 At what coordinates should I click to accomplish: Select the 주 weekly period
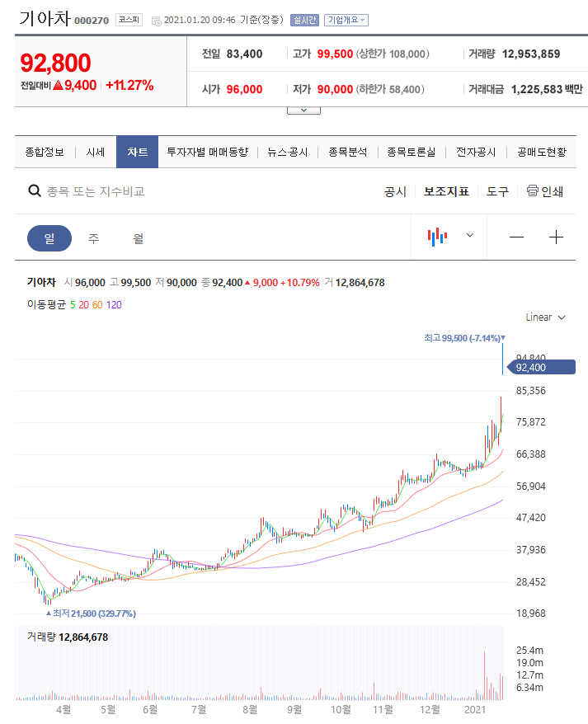point(93,238)
